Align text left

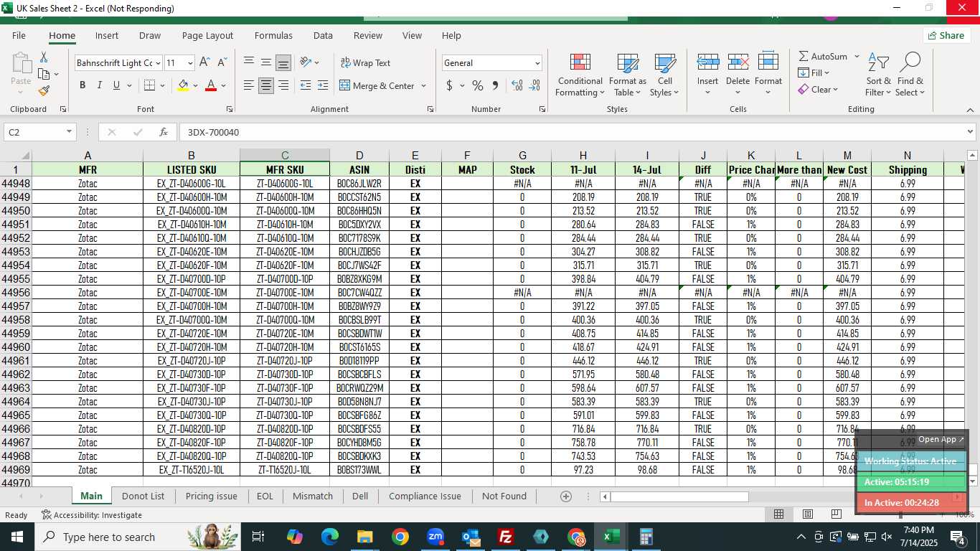[x=249, y=85]
